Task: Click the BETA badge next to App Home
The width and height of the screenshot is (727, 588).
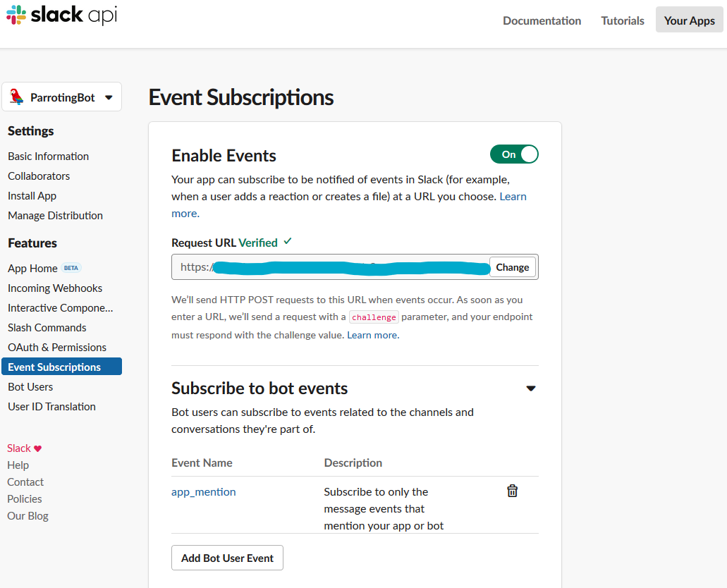Action: [71, 268]
